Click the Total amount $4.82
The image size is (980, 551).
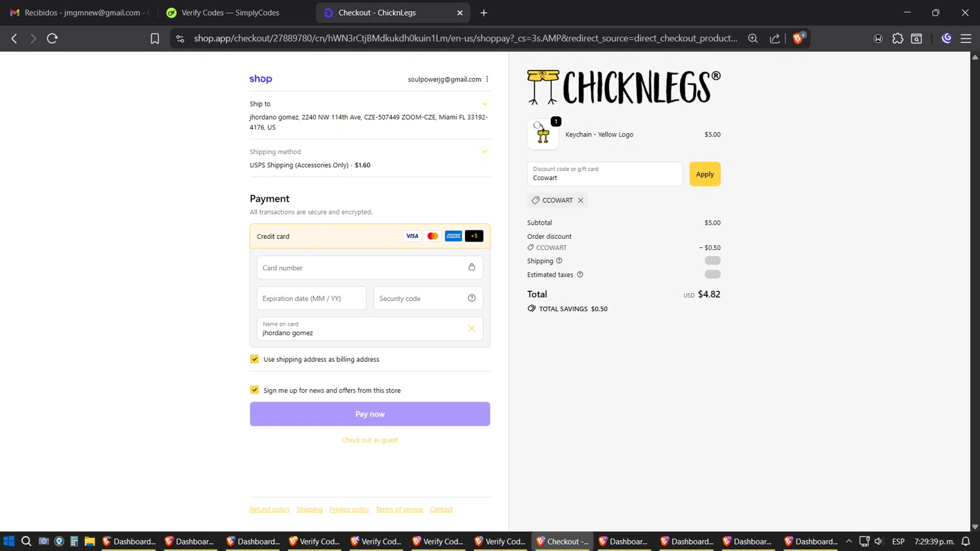(709, 294)
